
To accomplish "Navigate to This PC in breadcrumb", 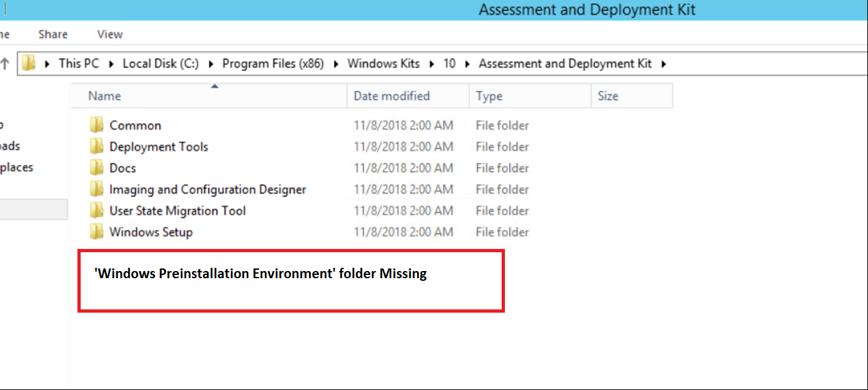I will point(79,64).
